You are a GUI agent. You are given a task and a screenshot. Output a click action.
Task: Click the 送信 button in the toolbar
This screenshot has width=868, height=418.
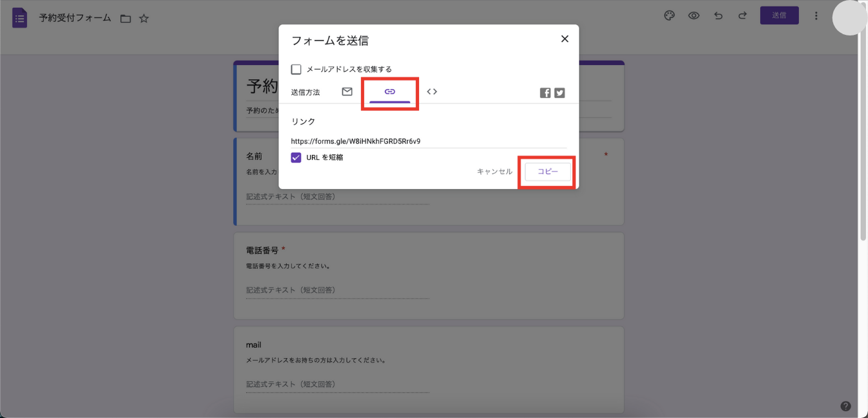(x=779, y=15)
